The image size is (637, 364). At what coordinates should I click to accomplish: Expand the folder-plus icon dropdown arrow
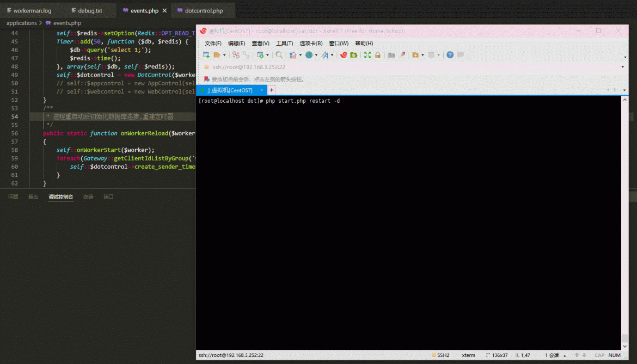[422, 55]
